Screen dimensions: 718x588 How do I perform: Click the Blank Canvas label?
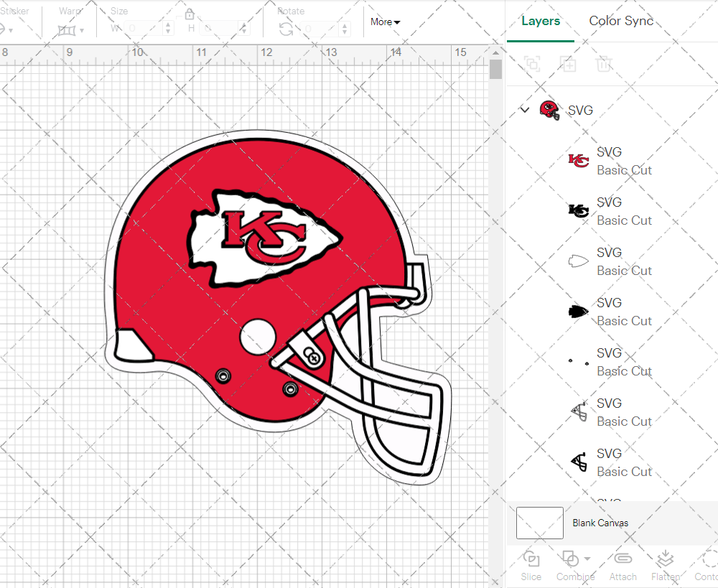coord(600,523)
